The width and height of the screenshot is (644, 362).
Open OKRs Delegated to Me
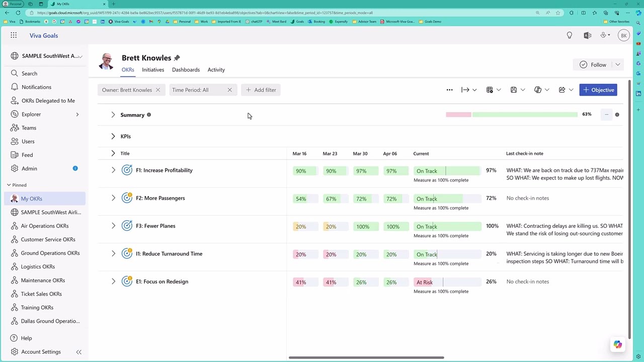coord(48,101)
